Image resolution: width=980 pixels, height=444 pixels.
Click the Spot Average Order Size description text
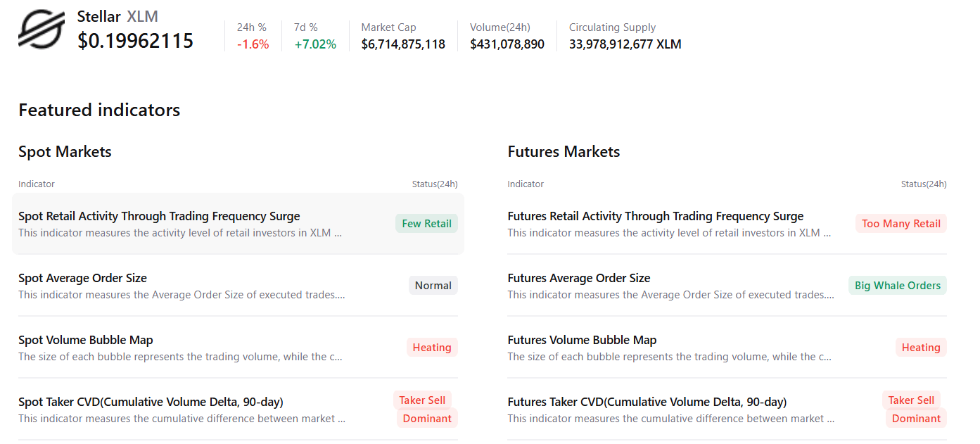point(182,295)
